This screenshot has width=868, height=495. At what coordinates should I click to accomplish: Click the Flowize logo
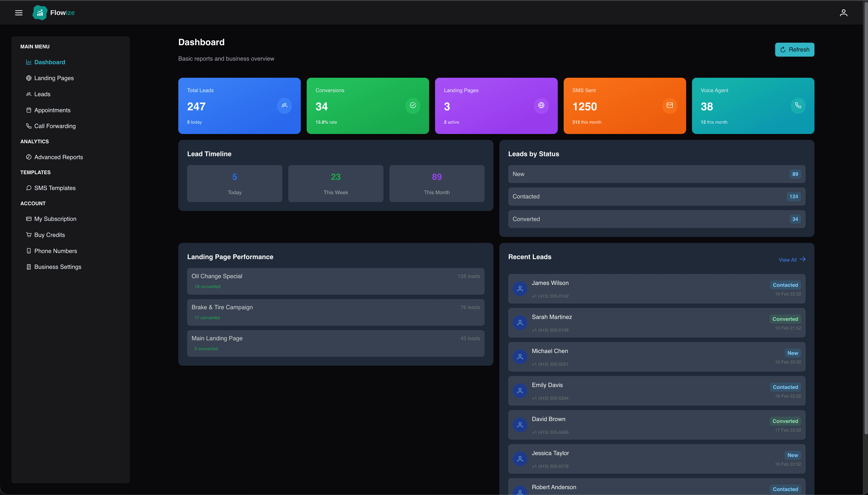pos(53,13)
